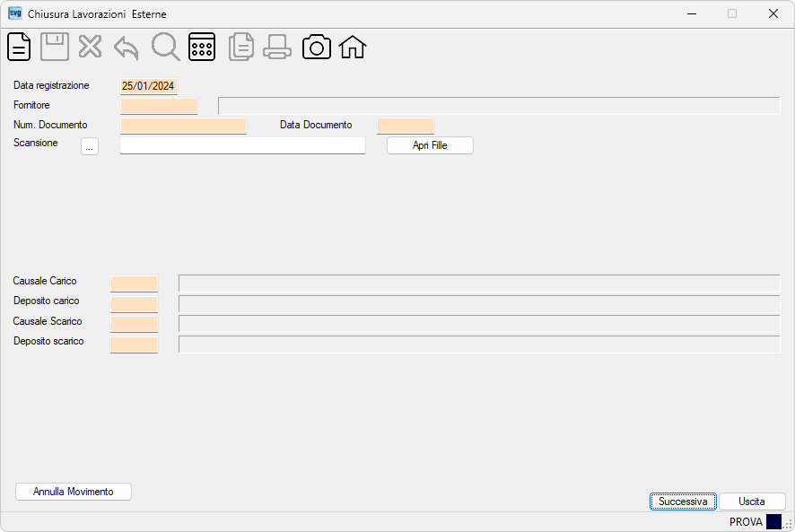This screenshot has height=532, width=795.
Task: Click the ellipsis browse button beside Scansione
Action: [90, 146]
